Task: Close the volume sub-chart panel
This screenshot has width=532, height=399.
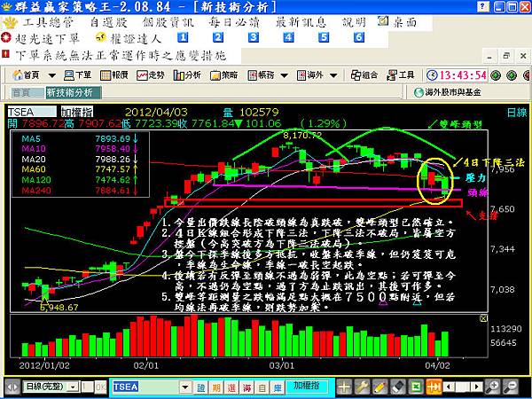Action: 483,318
